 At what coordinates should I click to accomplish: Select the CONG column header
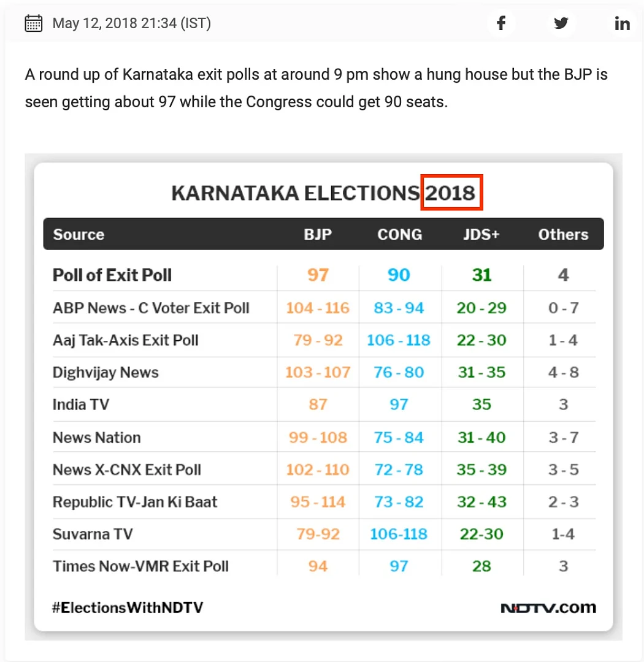coord(400,234)
